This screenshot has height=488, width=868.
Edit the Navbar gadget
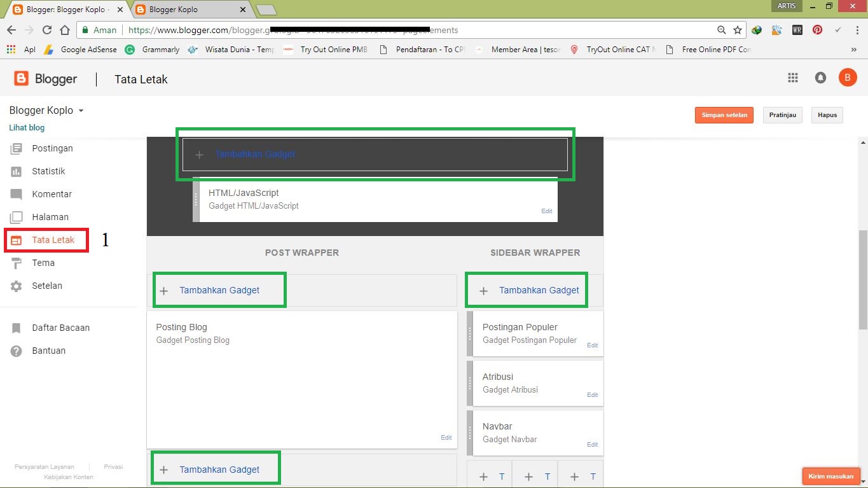pyautogui.click(x=593, y=445)
